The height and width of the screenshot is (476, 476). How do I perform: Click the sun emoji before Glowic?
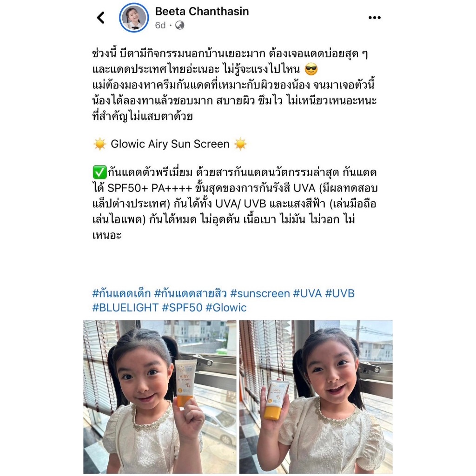pos(99,144)
